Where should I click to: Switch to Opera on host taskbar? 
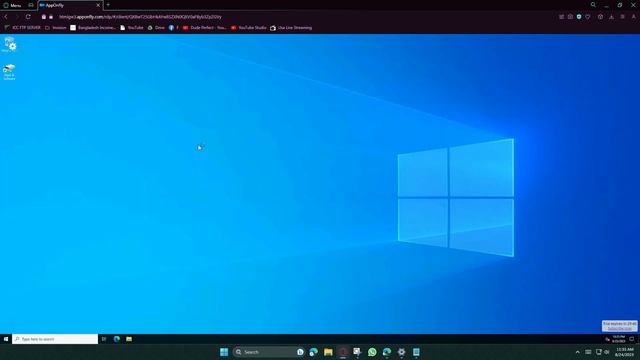coord(343,352)
